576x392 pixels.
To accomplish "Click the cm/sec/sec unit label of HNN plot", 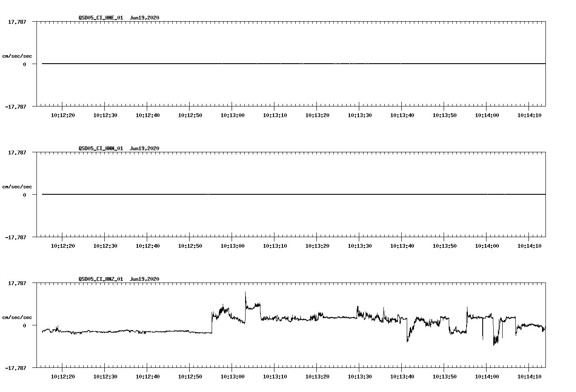I will (x=17, y=187).
